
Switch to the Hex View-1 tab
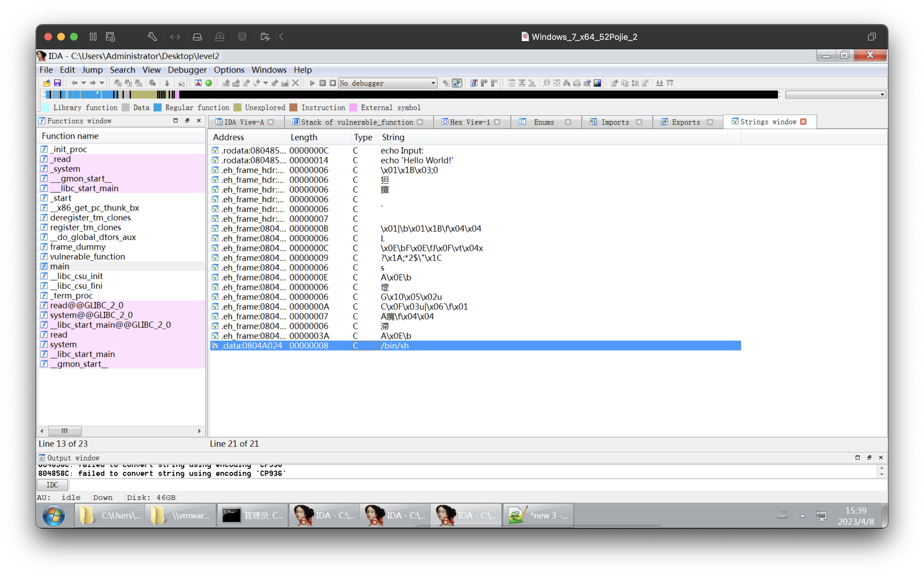469,122
